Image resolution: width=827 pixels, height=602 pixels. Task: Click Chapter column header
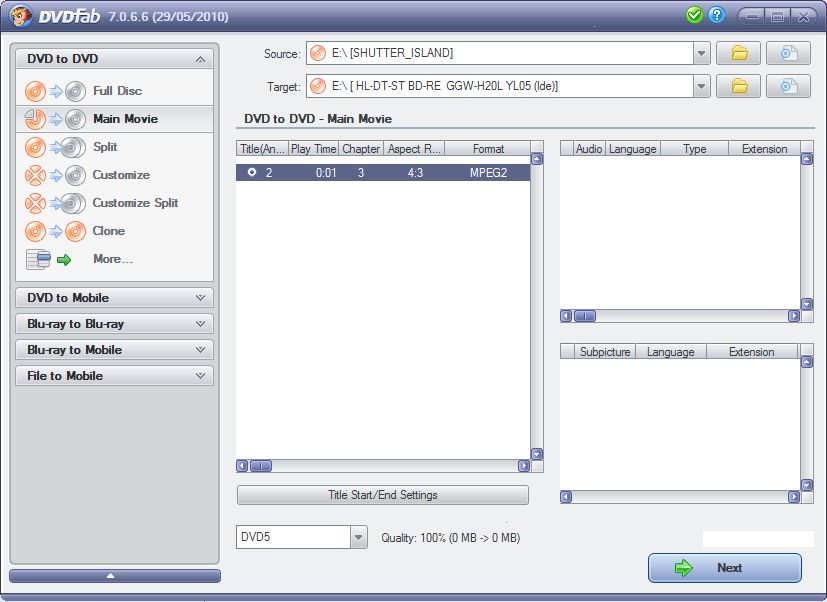[361, 149]
